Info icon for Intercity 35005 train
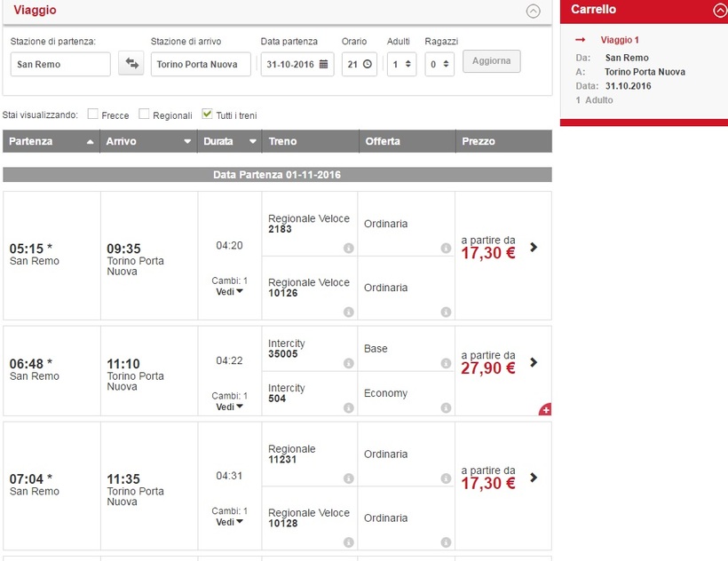The image size is (728, 561). (x=348, y=364)
